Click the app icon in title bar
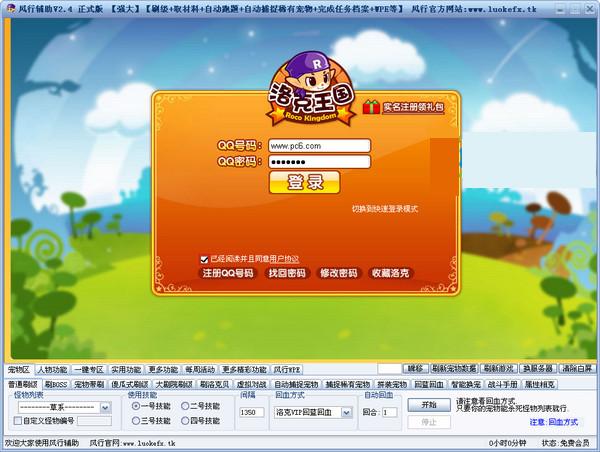The width and height of the screenshot is (600, 452). 11,8
